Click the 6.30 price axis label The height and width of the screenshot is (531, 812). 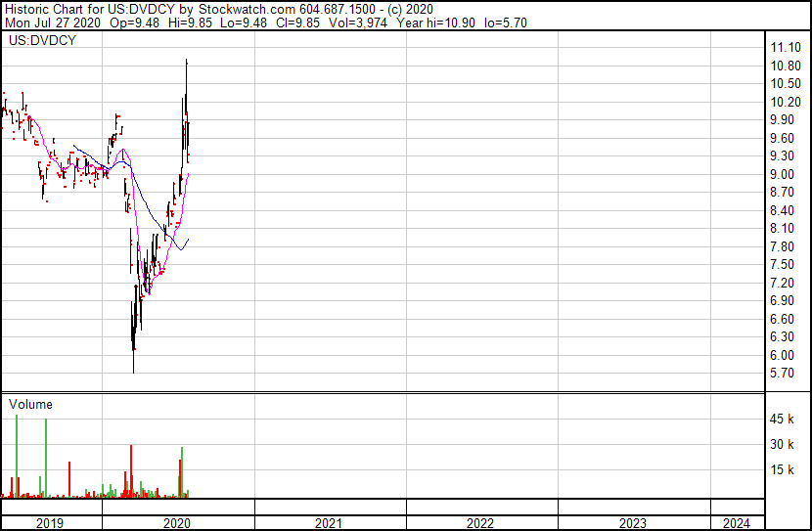[x=782, y=337]
